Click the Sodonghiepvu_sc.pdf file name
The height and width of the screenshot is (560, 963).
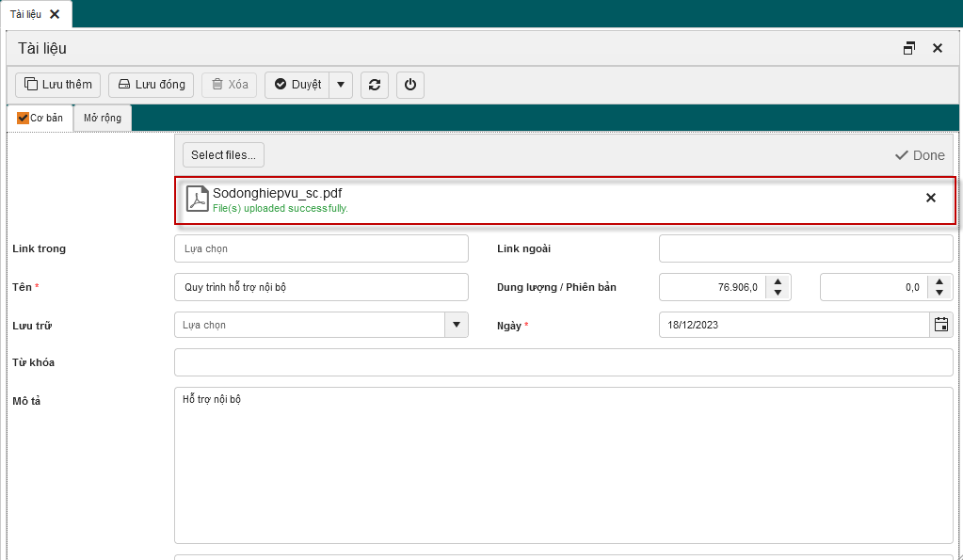tap(277, 193)
